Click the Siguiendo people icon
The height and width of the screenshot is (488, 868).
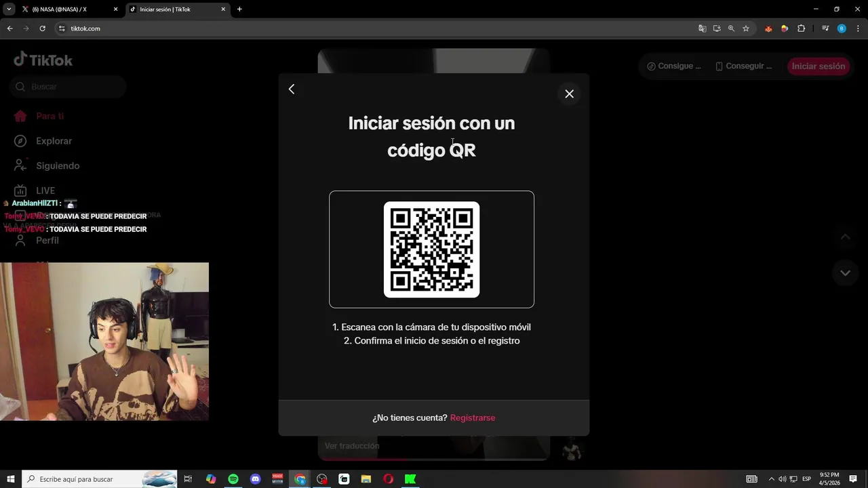point(20,165)
